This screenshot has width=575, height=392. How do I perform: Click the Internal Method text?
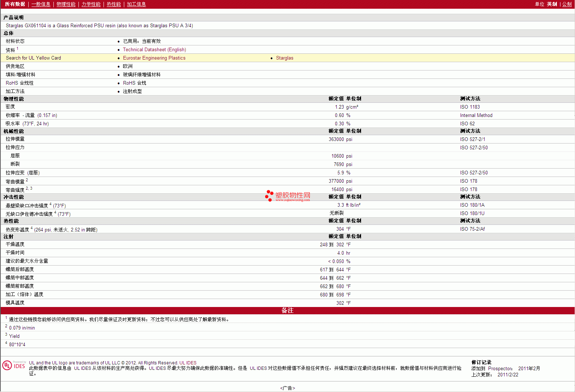tap(476, 115)
